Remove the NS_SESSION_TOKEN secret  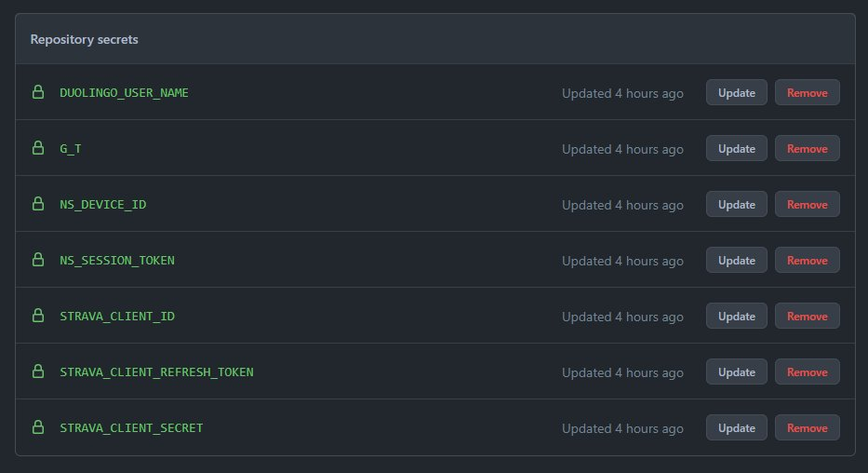pos(807,260)
